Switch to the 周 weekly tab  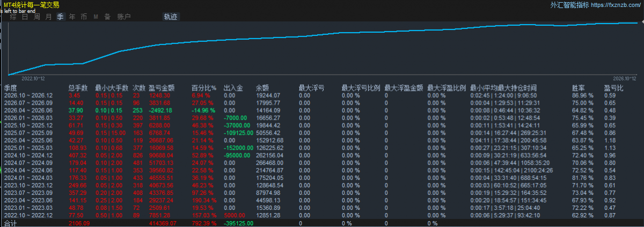click(36, 17)
